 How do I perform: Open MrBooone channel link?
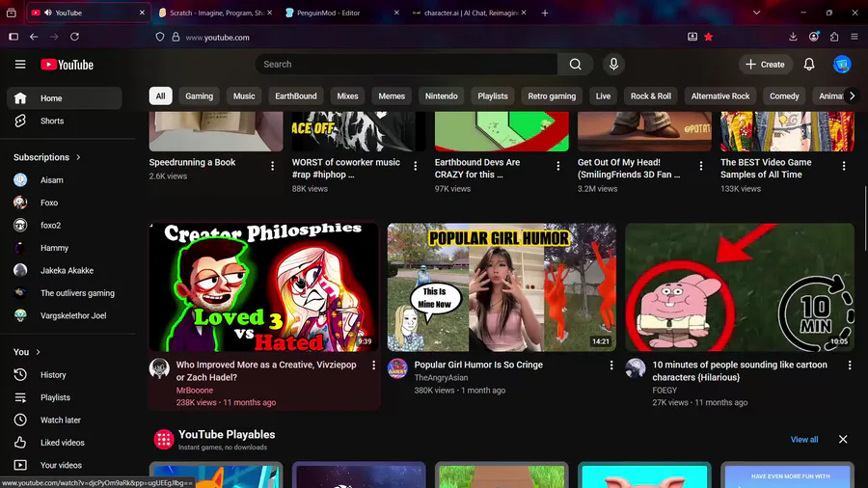tap(194, 390)
